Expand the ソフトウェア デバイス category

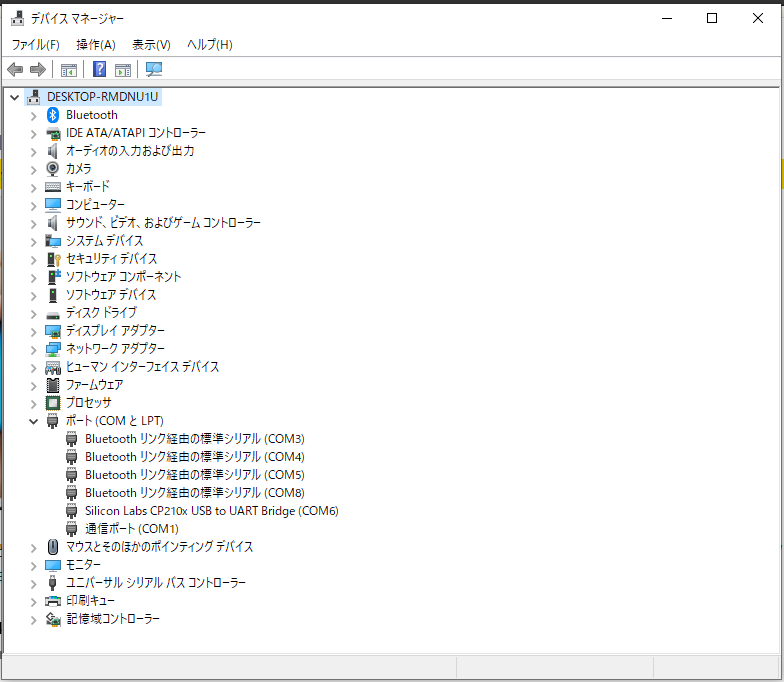(x=34, y=296)
